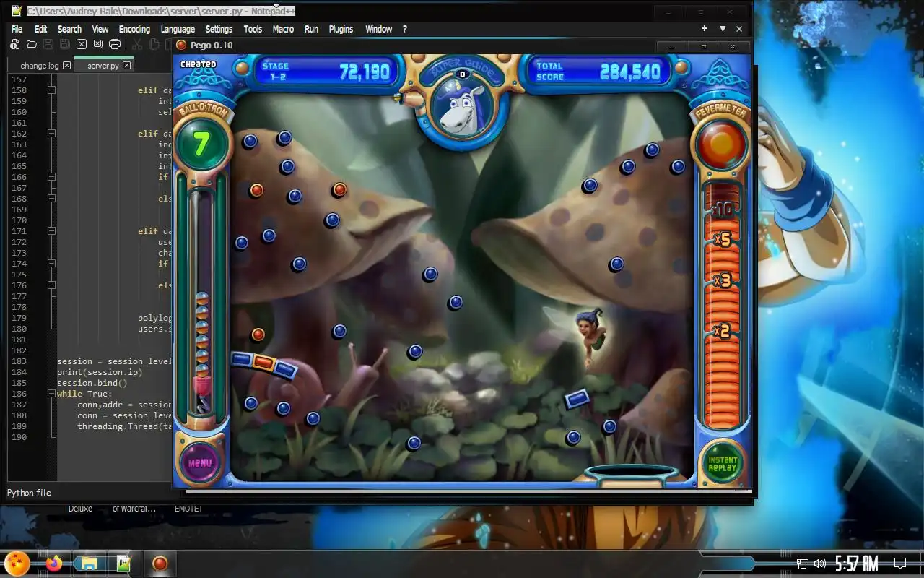
Task: Open the down-triangle dropdown near menu bar
Action: [722, 29]
